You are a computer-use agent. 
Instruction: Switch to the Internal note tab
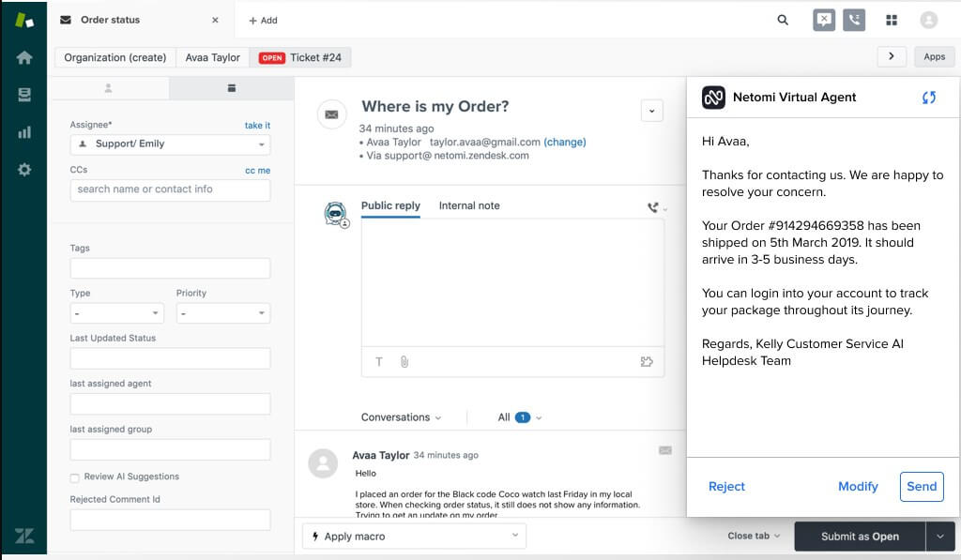469,205
